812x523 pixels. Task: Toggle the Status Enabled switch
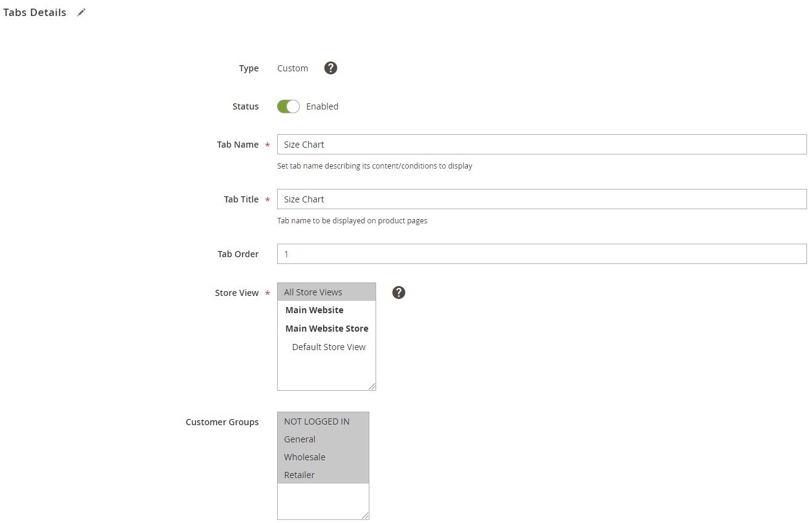(288, 106)
